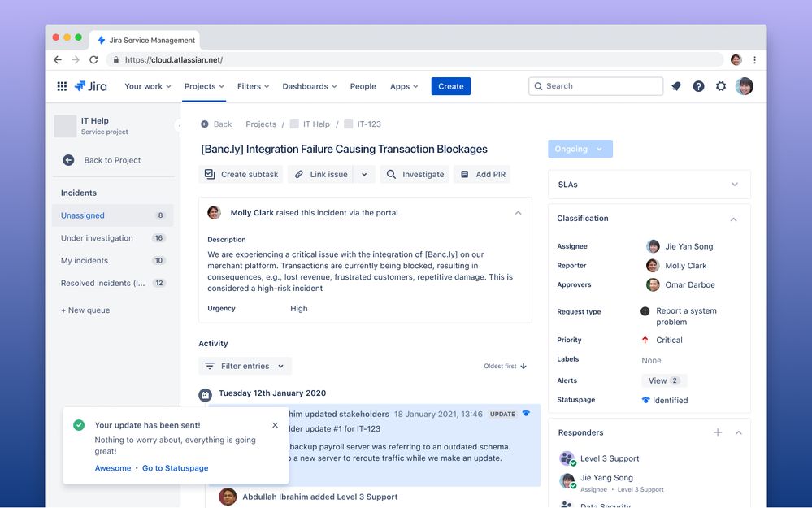Open the Help question mark icon
Viewport: 812px width, 508px height.
(x=698, y=86)
